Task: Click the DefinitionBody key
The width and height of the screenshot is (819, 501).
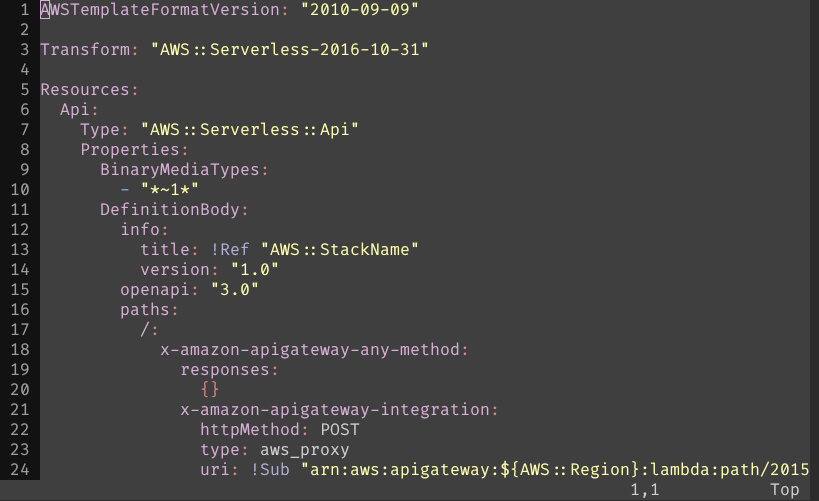Action: coord(170,209)
